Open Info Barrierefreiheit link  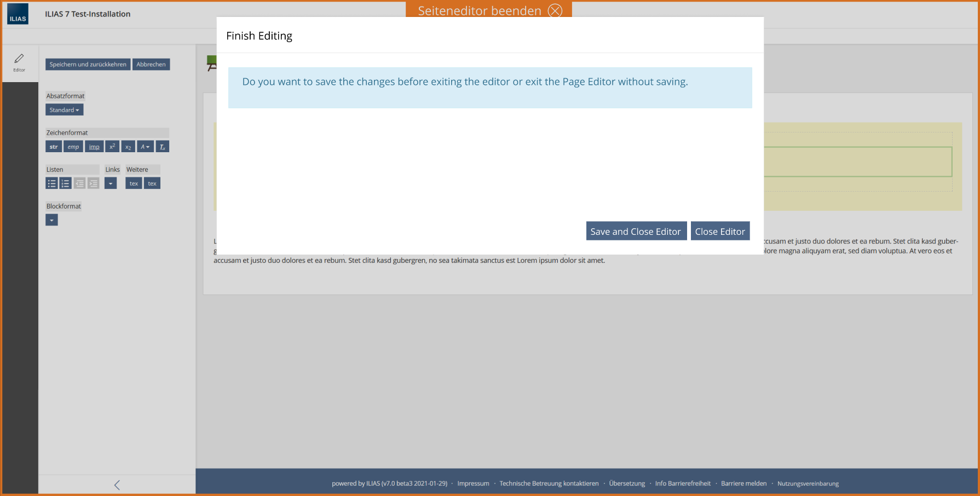pyautogui.click(x=683, y=484)
